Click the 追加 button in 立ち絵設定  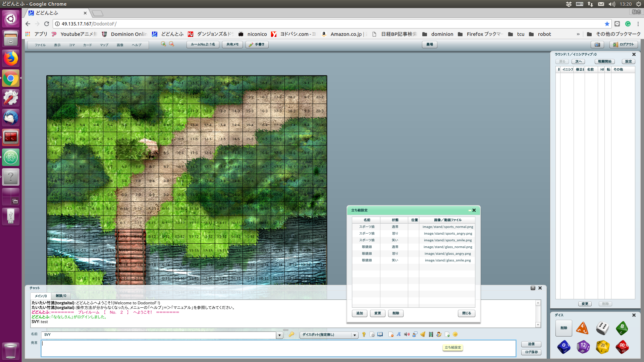(x=360, y=313)
